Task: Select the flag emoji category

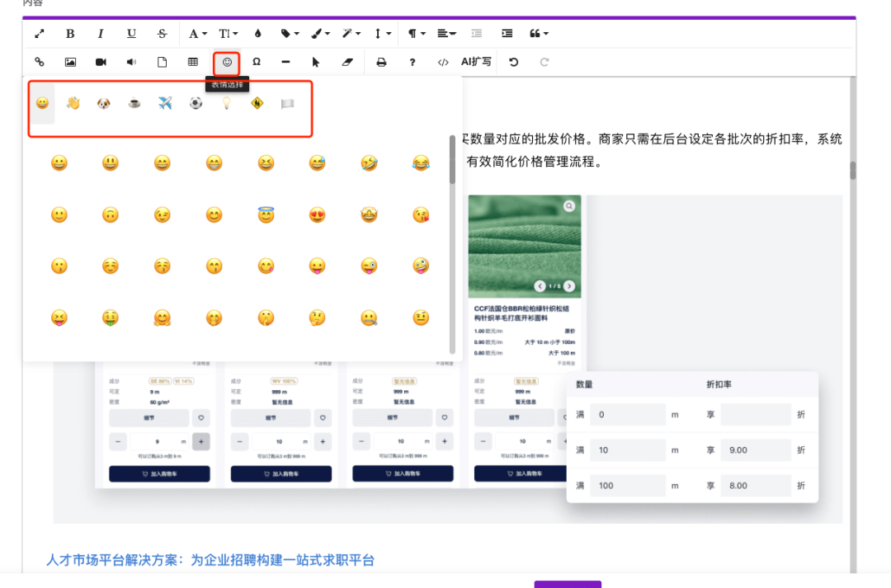Action: 288,103
